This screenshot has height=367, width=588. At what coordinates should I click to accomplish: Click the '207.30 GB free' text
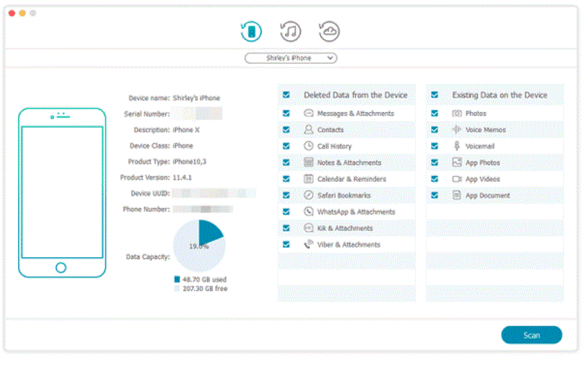(x=205, y=288)
